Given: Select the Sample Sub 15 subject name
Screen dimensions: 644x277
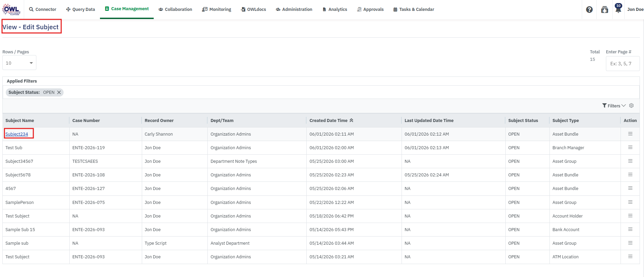Looking at the screenshot, I should pyautogui.click(x=20, y=230).
